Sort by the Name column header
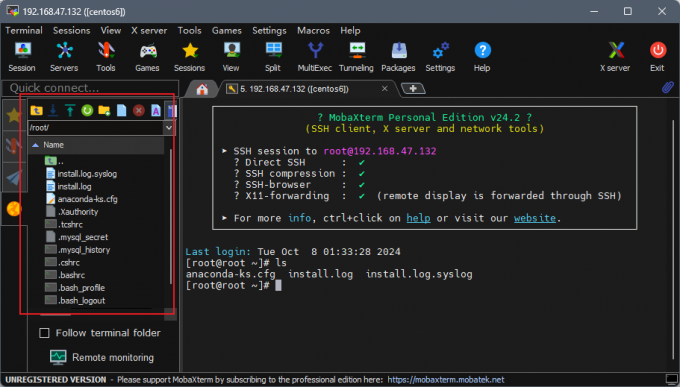 (96, 145)
